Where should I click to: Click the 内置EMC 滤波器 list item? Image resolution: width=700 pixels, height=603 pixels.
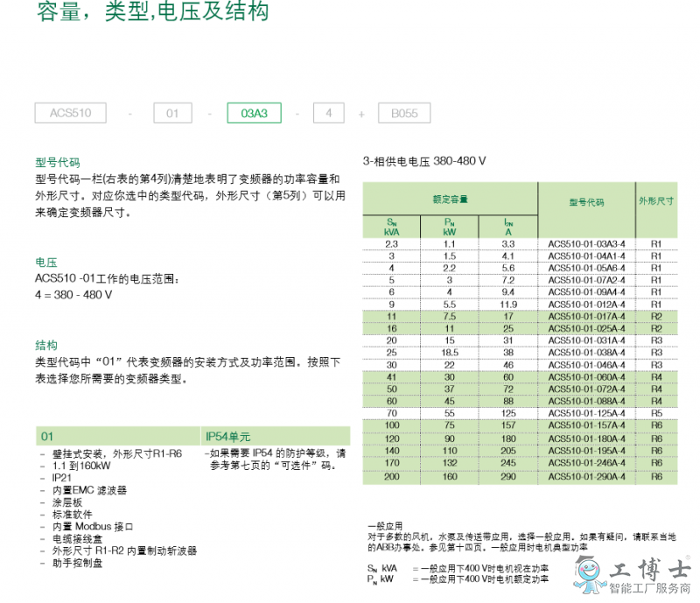(89, 490)
